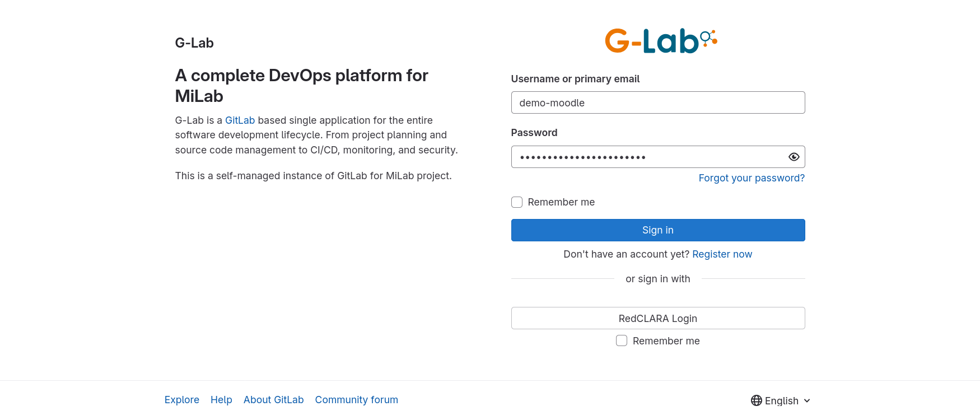This screenshot has width=980, height=420.
Task: Follow the Register now link
Action: (722, 254)
